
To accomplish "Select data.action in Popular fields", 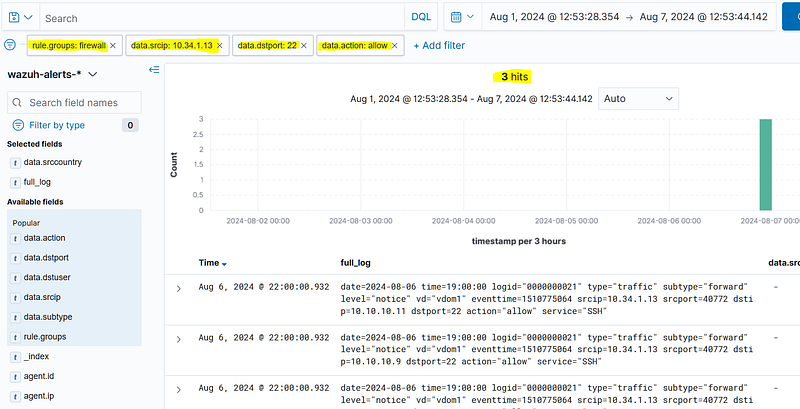I will click(44, 238).
